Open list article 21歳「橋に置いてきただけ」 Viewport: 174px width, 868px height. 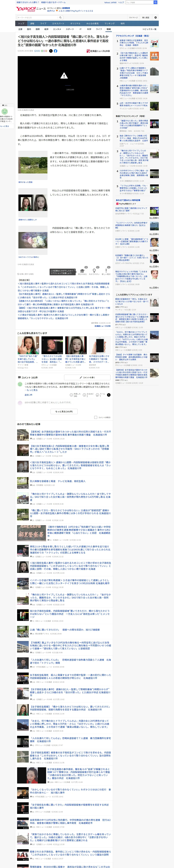pyautogui.click(x=65, y=629)
